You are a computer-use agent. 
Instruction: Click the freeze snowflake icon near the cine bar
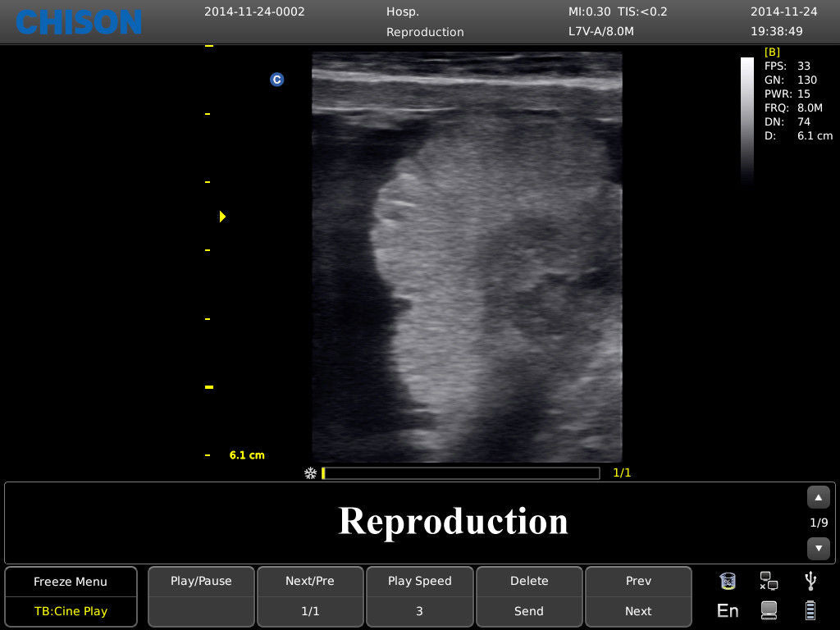pyautogui.click(x=310, y=473)
